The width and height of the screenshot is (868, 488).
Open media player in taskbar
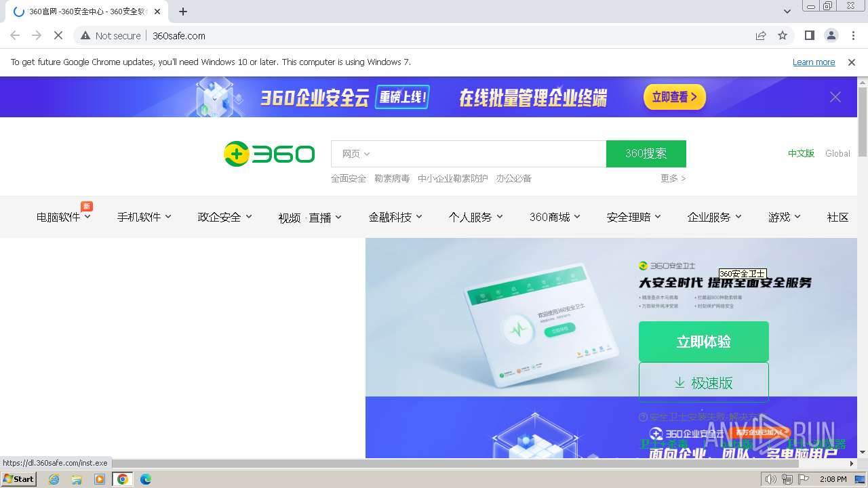coord(100,479)
